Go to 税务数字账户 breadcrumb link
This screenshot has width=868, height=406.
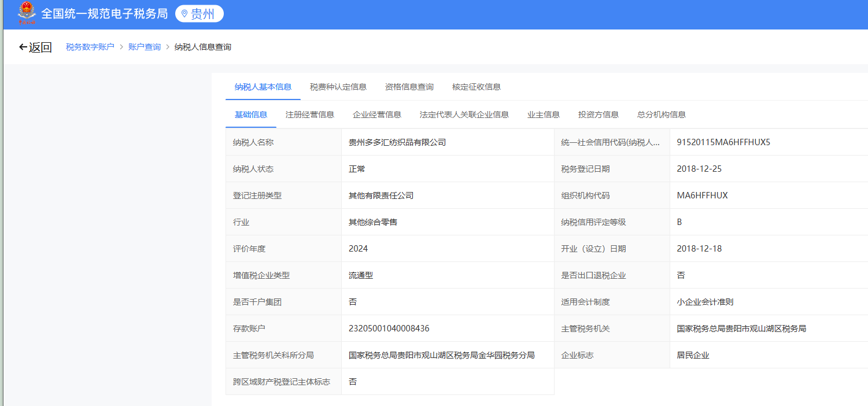click(90, 47)
